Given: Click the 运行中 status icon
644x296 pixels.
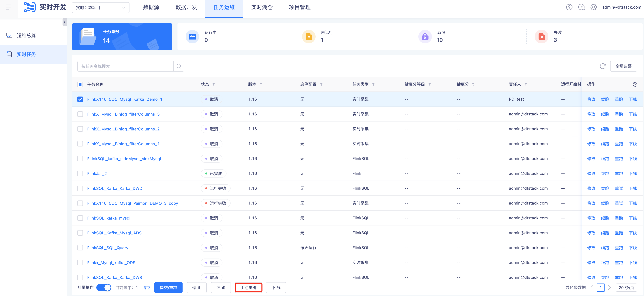Looking at the screenshot, I should [x=192, y=37].
